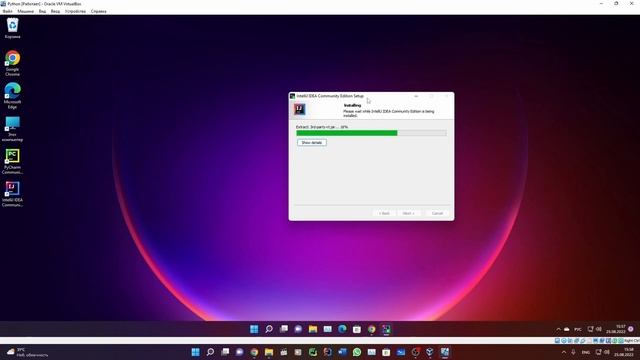The image size is (640, 360).
Task: Click the Setup window title bar text
Action: (x=330, y=96)
